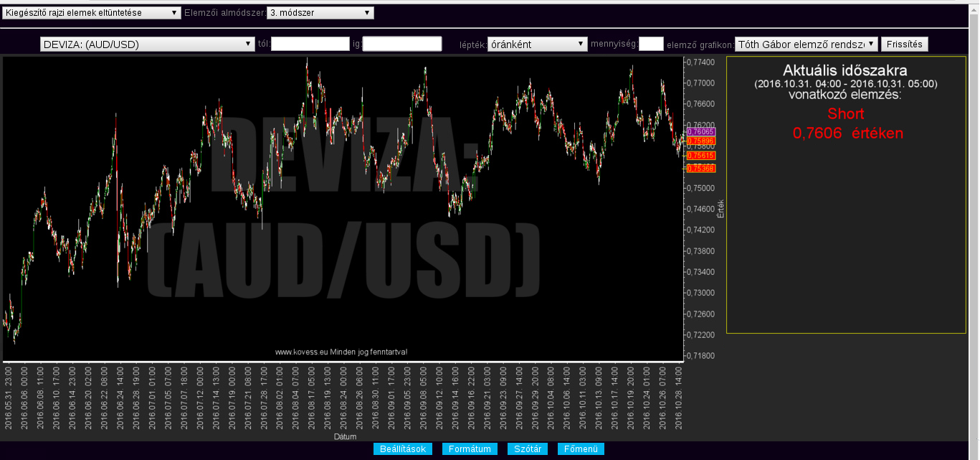This screenshot has height=460, width=980.
Task: Click the red 0,75615 price level
Action: pyautogui.click(x=700, y=156)
